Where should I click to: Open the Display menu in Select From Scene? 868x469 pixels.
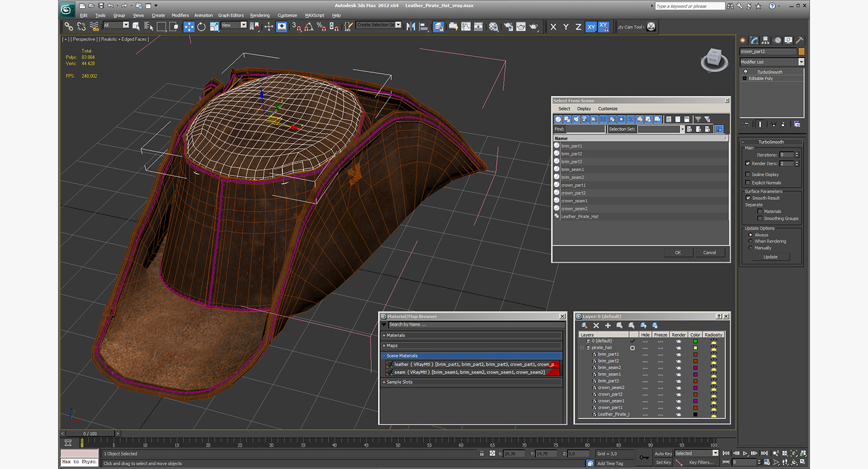584,108
